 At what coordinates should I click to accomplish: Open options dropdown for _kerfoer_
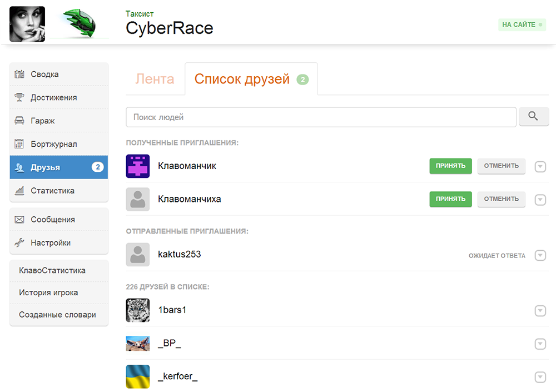point(540,377)
